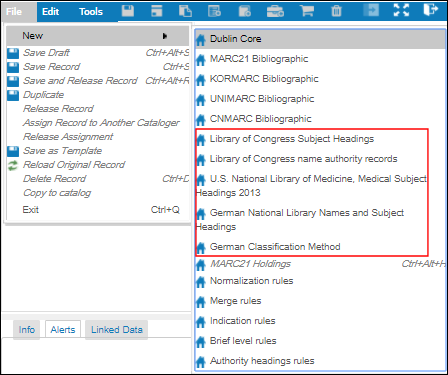Click the save icon beside Duplicate
Image resolution: width=448 pixels, height=375 pixels.
point(13,95)
